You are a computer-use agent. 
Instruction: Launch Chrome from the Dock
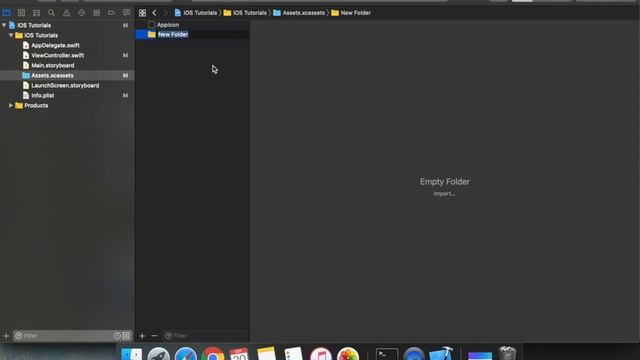coord(213,354)
